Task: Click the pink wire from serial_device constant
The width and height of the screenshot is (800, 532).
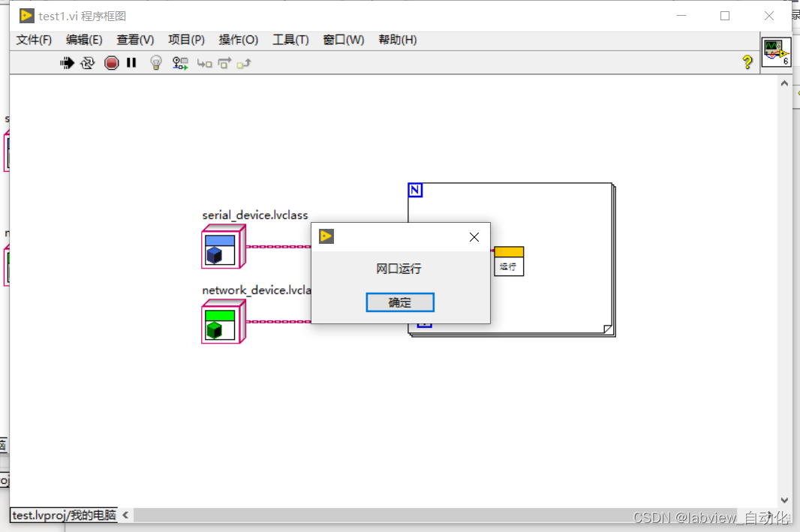Action: pyautogui.click(x=278, y=246)
